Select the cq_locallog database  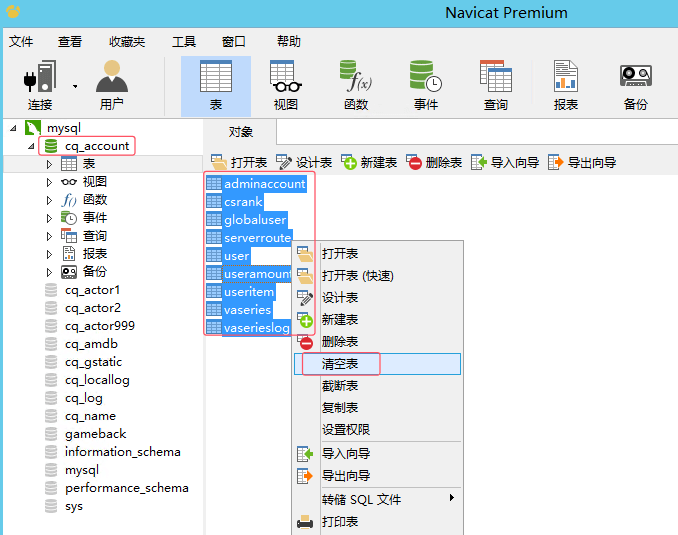pyautogui.click(x=87, y=380)
